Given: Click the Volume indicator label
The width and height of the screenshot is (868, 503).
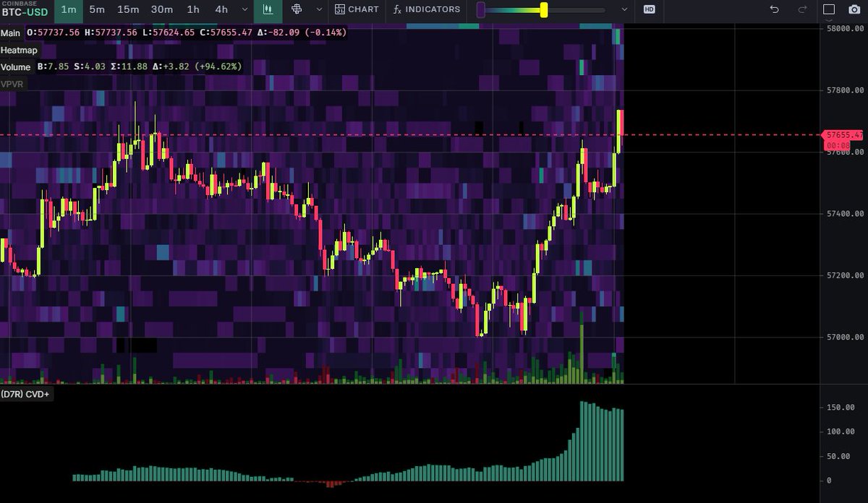Looking at the screenshot, I should tap(16, 67).
